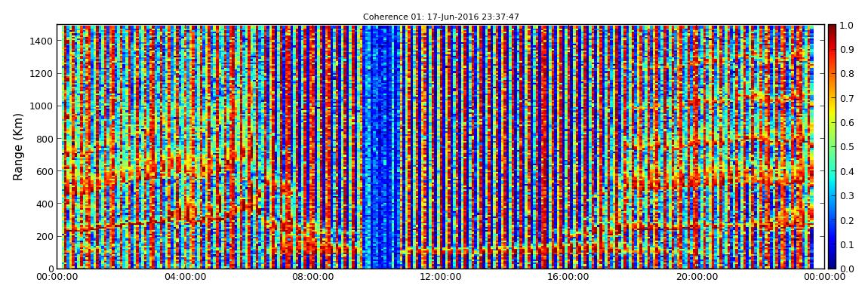This screenshot has height=307, width=868.
Task: Click the colorbar 0.0 tick label
Action: click(x=846, y=269)
